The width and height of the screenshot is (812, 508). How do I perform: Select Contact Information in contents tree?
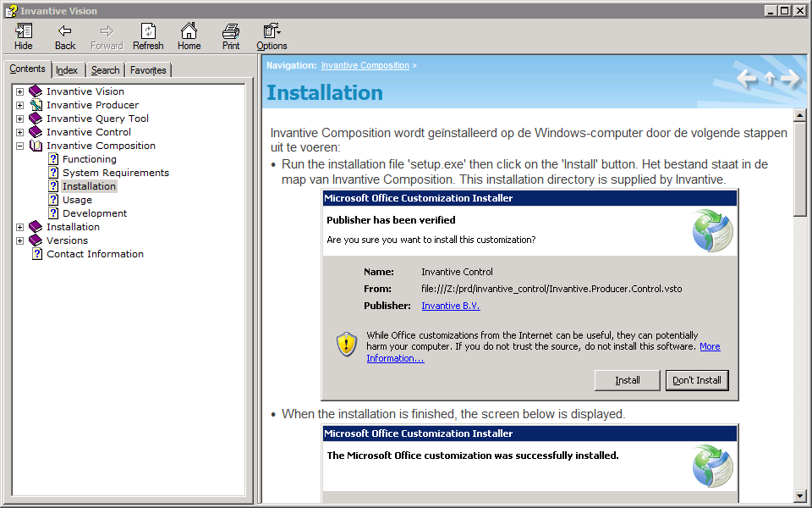click(x=95, y=254)
